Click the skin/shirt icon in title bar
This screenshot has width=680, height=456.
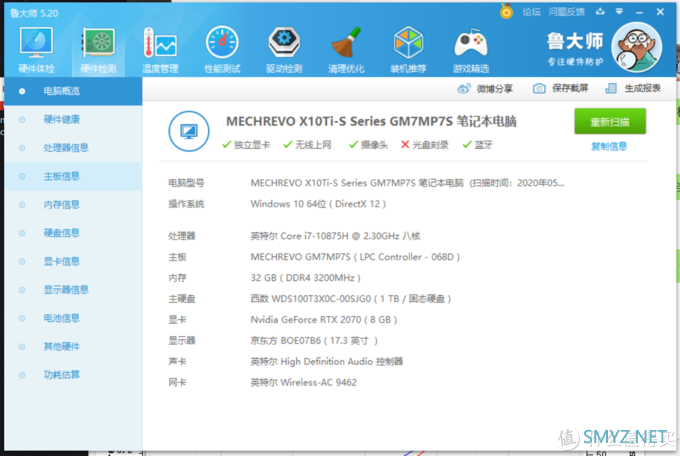[600, 11]
